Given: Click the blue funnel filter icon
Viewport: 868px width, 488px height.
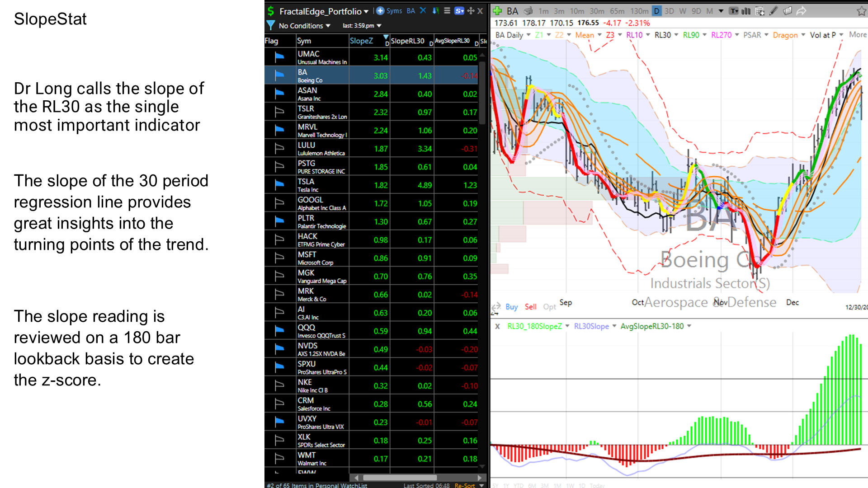Looking at the screenshot, I should coord(270,25).
